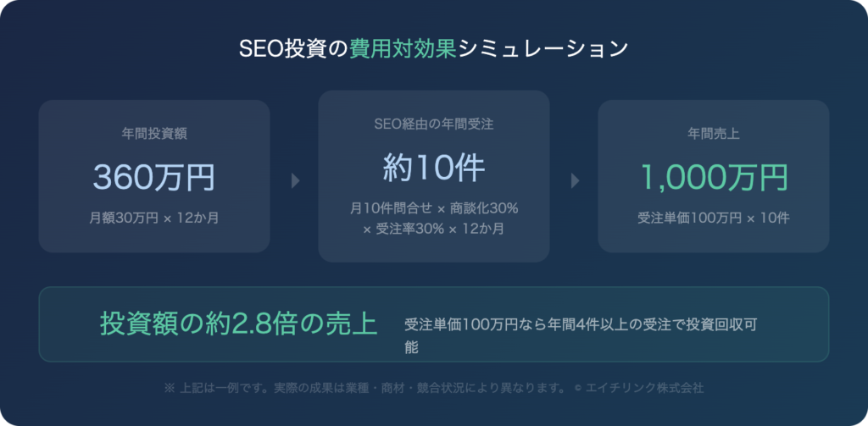Click the 受注単価100万円 × 10件 text
Screen dimensions: 868x426
click(714, 219)
